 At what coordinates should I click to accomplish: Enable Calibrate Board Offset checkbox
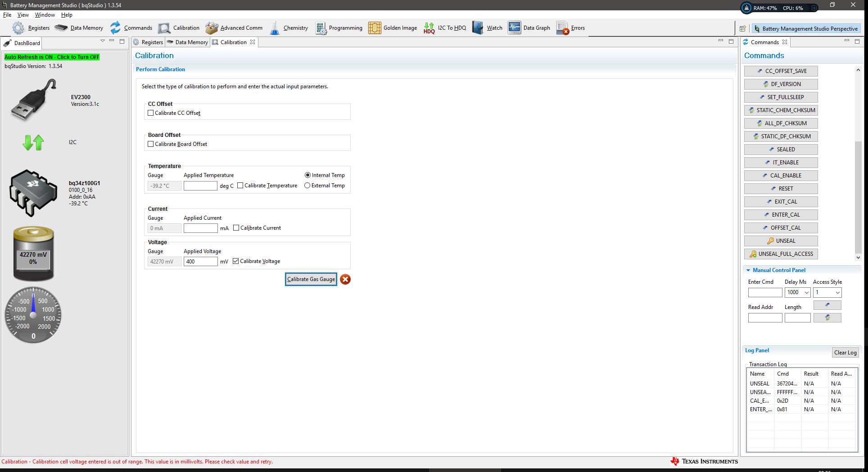point(151,144)
